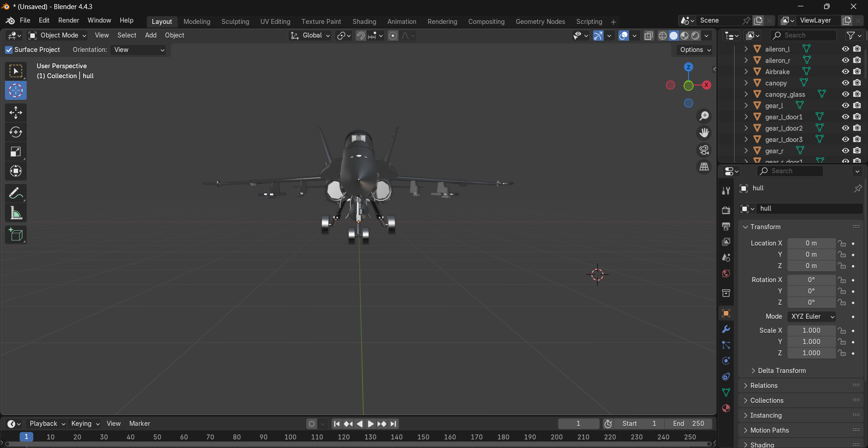Image resolution: width=868 pixels, height=448 pixels.
Task: Open the File menu
Action: pyautogui.click(x=25, y=21)
